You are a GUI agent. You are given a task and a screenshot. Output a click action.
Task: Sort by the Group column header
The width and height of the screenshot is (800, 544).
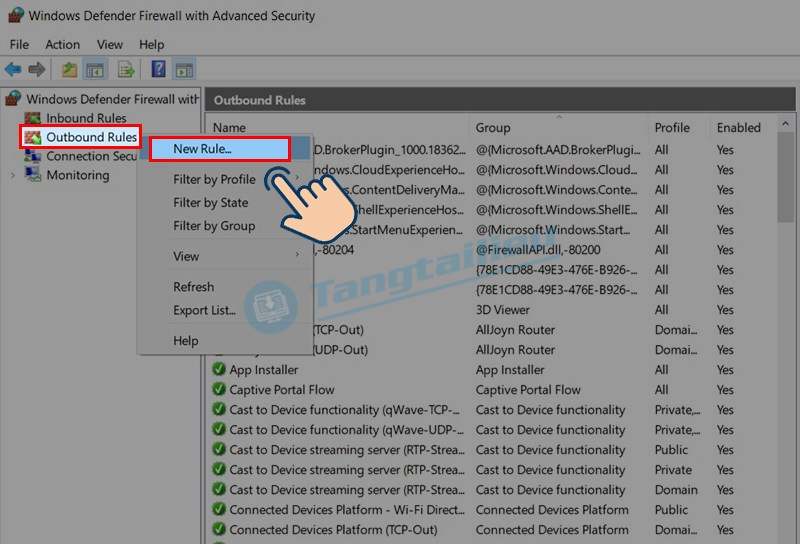point(558,128)
